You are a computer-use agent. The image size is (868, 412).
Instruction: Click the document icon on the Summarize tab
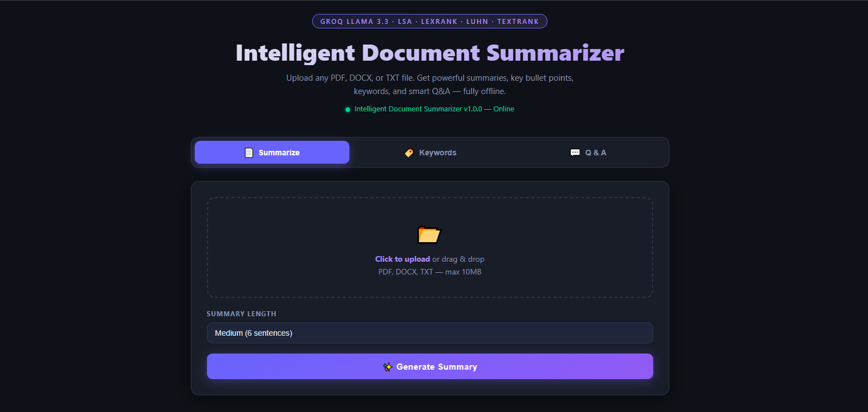(248, 152)
